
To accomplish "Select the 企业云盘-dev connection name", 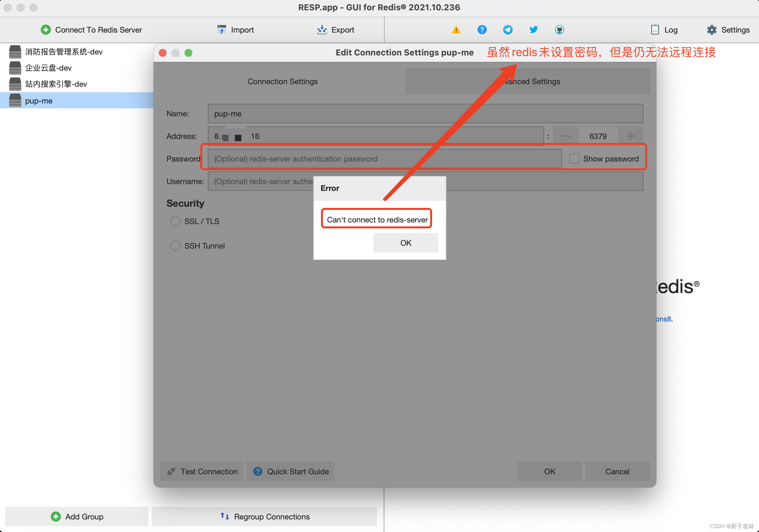I will [x=48, y=68].
